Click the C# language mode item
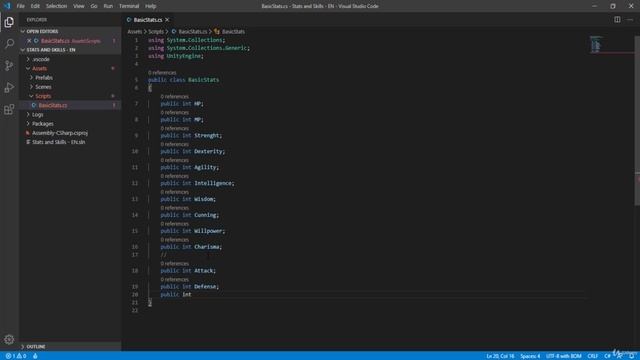Viewport: 640px width, 360px height. tap(607, 356)
